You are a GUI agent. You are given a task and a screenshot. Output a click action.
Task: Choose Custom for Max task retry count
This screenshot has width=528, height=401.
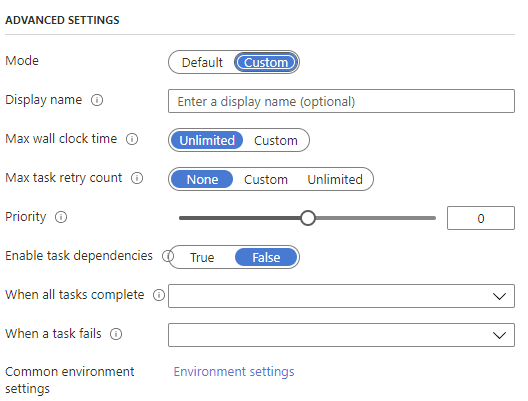[266, 179]
